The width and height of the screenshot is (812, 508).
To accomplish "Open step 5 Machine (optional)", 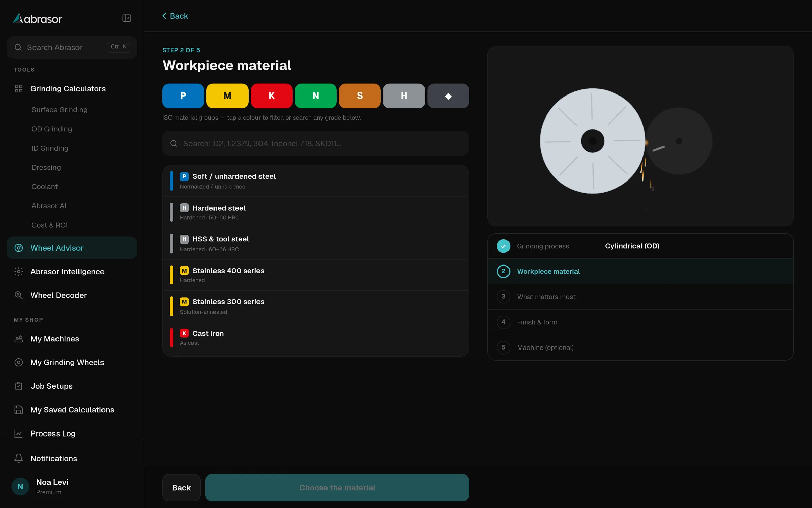I will 640,348.
